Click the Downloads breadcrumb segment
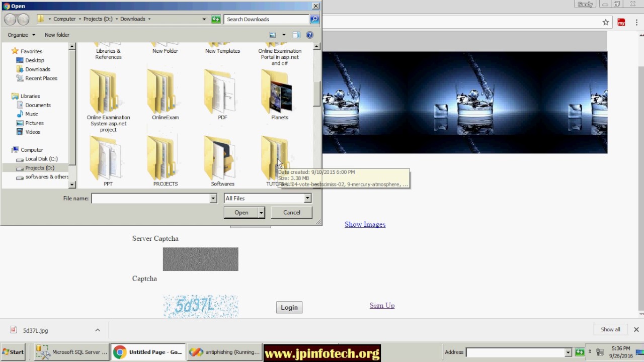Viewport: 644px width, 362px height. 133,19
